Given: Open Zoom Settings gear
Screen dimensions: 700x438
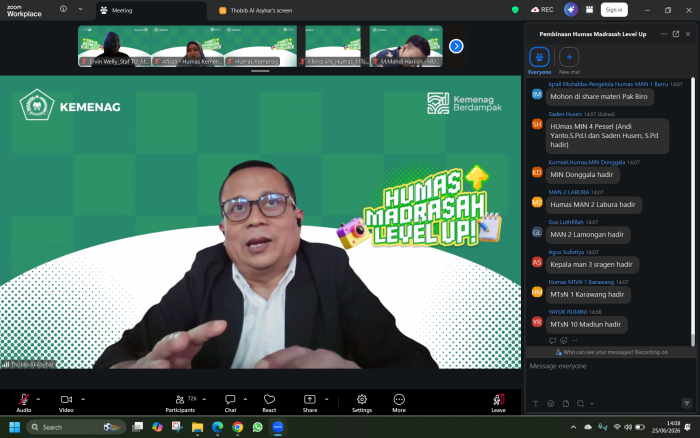Looking at the screenshot, I should click(362, 403).
